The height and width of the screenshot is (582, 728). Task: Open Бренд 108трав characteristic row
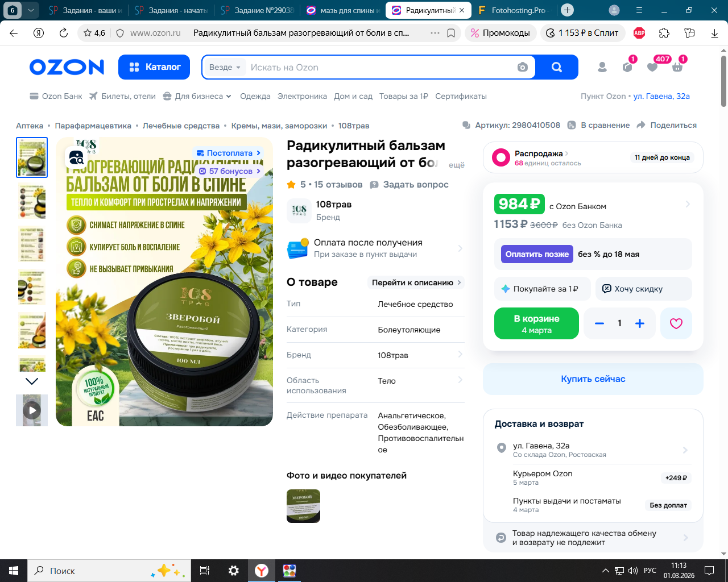[x=375, y=355]
